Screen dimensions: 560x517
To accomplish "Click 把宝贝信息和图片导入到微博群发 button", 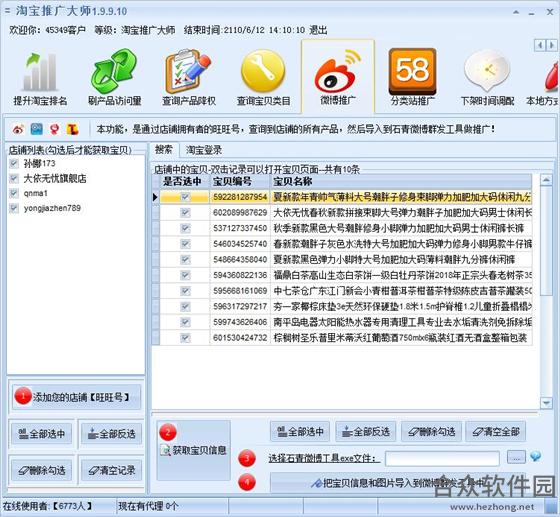I will click(x=398, y=483).
